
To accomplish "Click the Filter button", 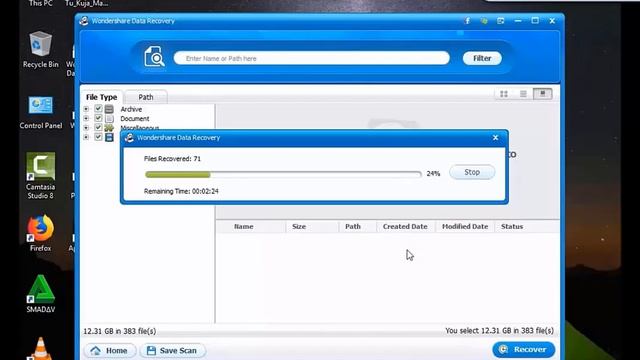I will [482, 58].
